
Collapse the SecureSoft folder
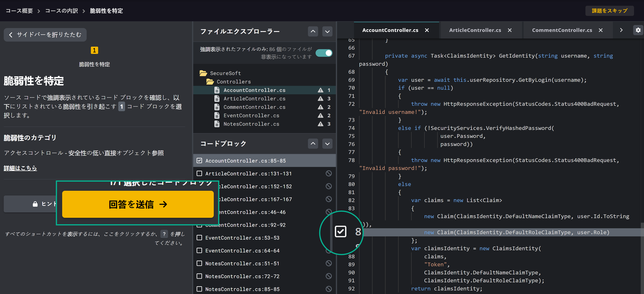click(x=225, y=73)
